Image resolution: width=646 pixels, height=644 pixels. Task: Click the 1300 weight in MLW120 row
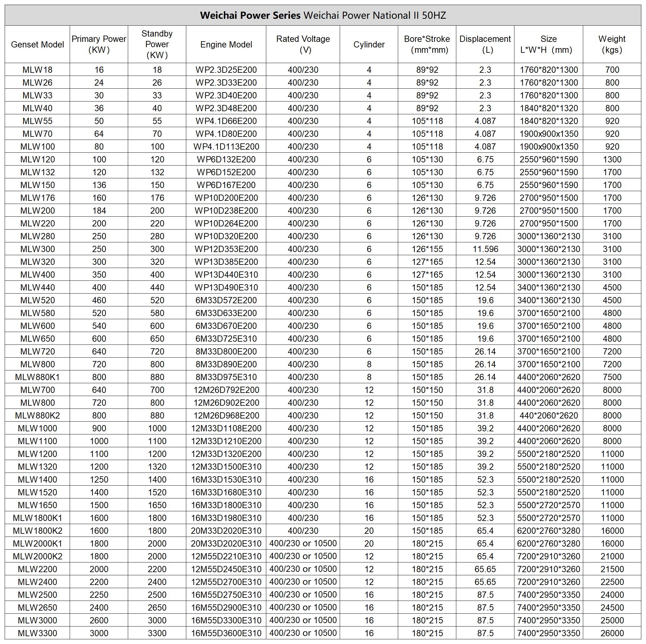pos(612,159)
